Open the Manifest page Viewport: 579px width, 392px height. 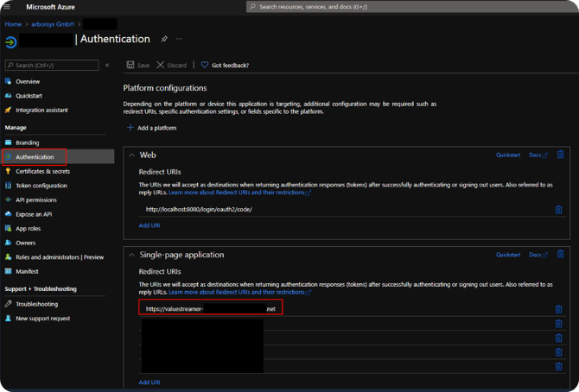(29, 271)
